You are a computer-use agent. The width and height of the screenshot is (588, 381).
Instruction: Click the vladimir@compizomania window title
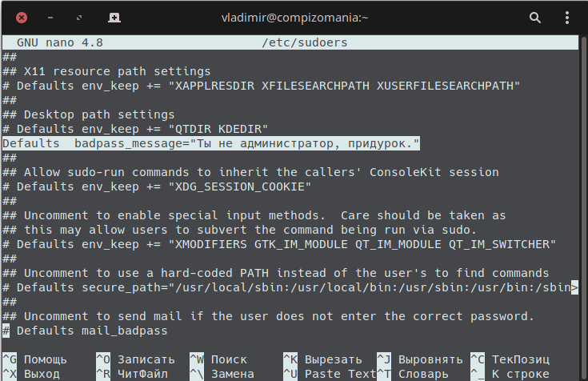[x=294, y=18]
